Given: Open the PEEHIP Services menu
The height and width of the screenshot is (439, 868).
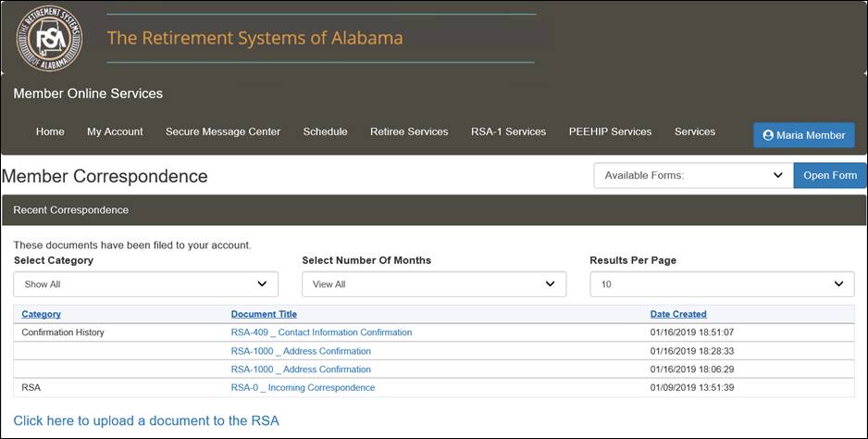Looking at the screenshot, I should pos(610,132).
